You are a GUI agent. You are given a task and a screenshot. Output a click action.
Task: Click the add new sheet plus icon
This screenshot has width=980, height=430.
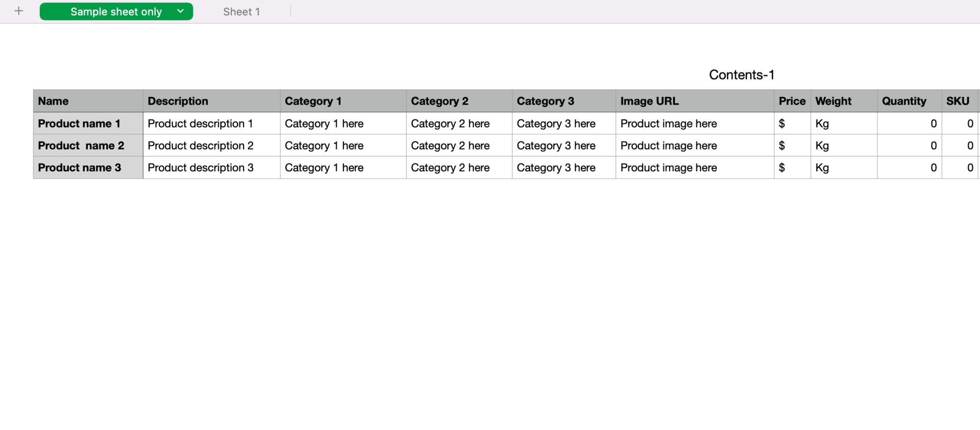coord(19,11)
